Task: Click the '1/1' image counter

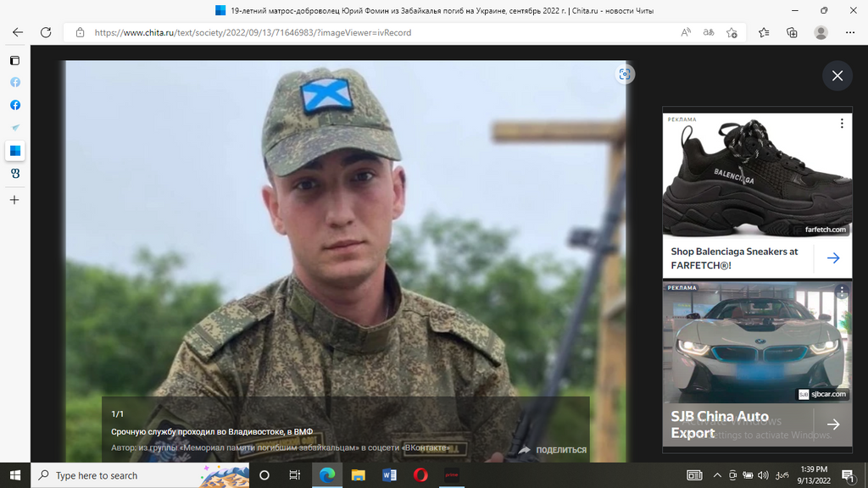Action: tap(117, 413)
